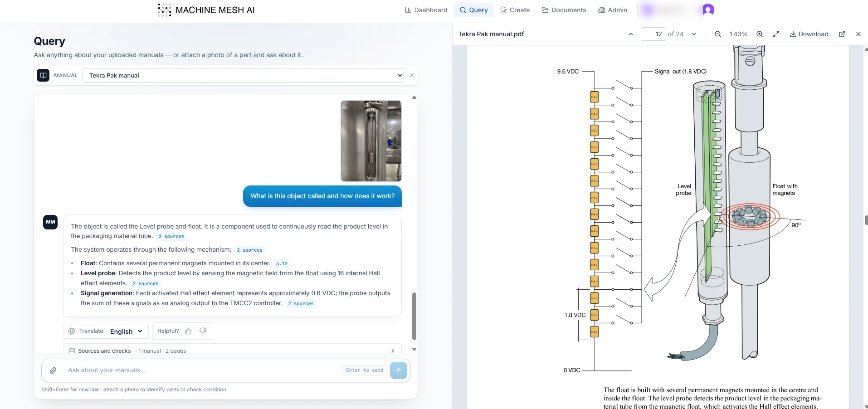
Task: Click the globe translate icon
Action: coord(72,331)
